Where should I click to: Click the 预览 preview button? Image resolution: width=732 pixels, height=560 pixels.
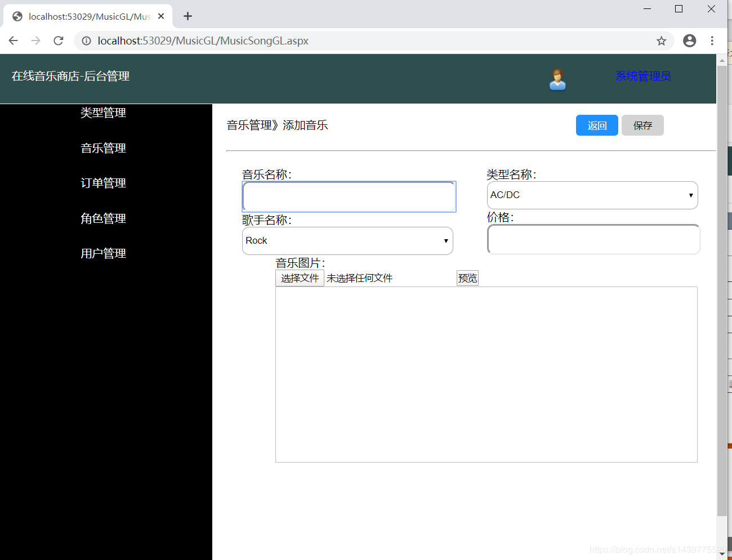(x=467, y=278)
